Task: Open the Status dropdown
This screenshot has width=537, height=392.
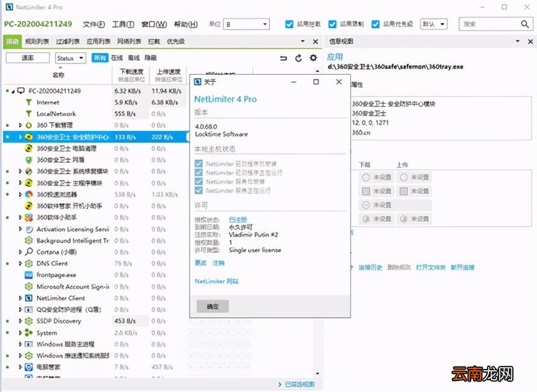Action: [70, 58]
